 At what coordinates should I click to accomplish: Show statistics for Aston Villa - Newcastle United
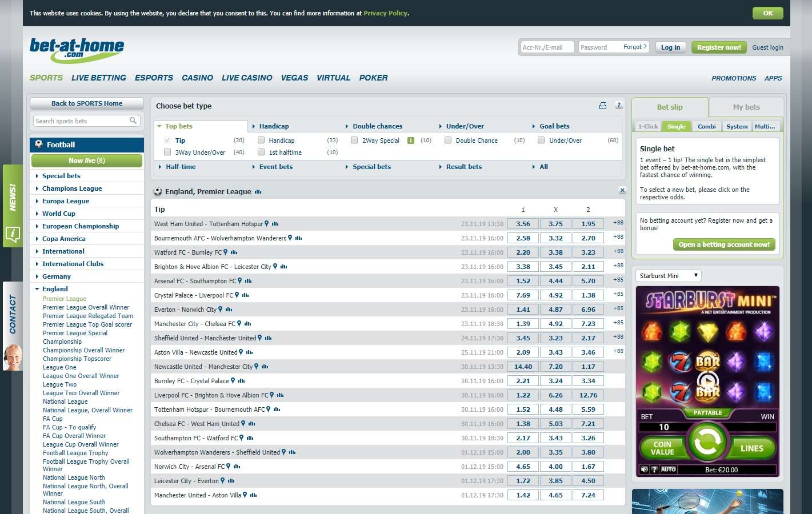tap(249, 352)
